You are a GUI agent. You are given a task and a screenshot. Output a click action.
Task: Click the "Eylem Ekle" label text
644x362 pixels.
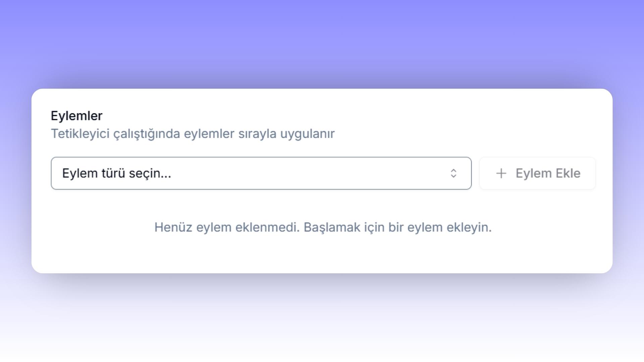click(x=548, y=173)
